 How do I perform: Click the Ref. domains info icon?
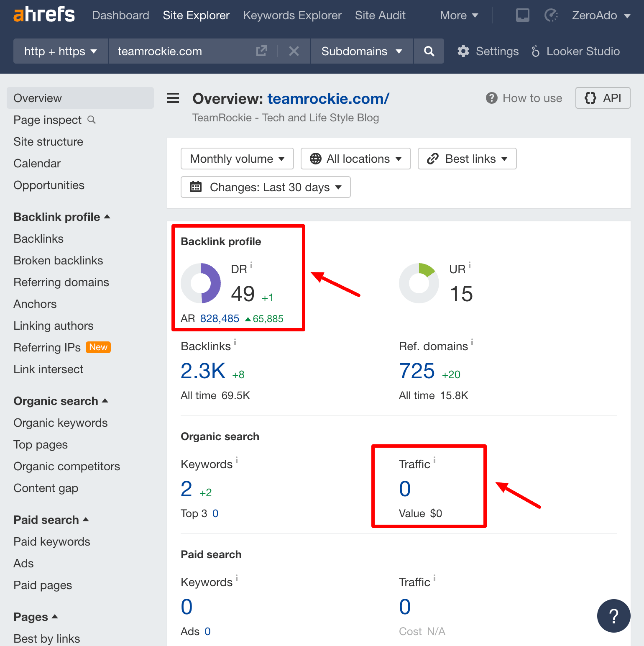pyautogui.click(x=472, y=342)
